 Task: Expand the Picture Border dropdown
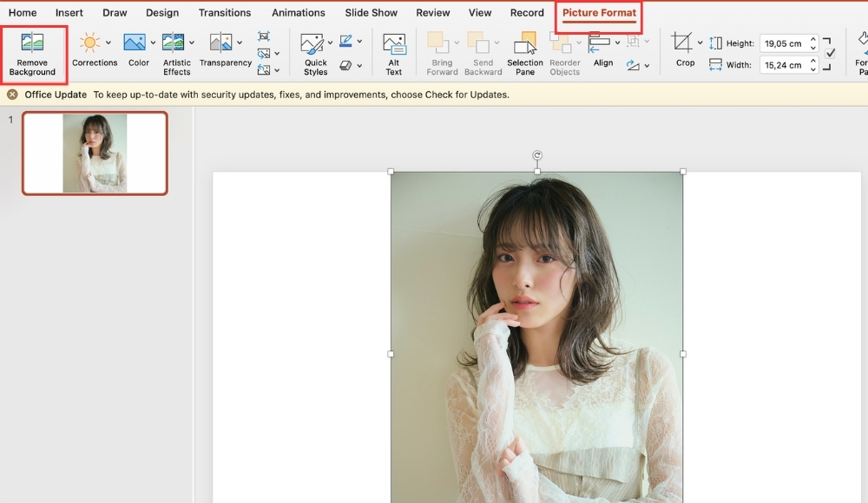click(x=360, y=42)
